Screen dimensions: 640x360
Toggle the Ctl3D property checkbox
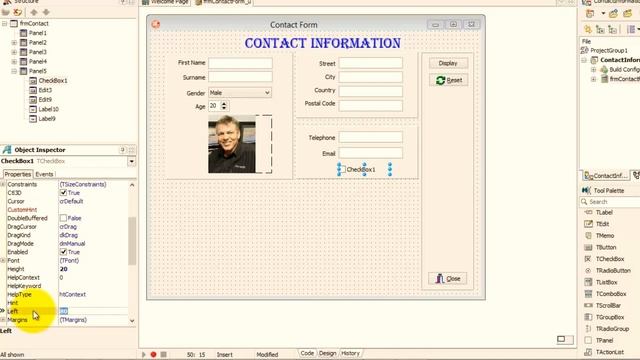pos(63,193)
